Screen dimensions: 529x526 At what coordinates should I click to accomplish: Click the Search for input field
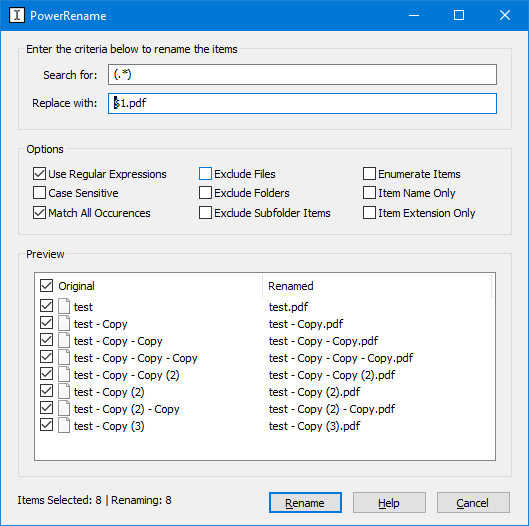(302, 75)
